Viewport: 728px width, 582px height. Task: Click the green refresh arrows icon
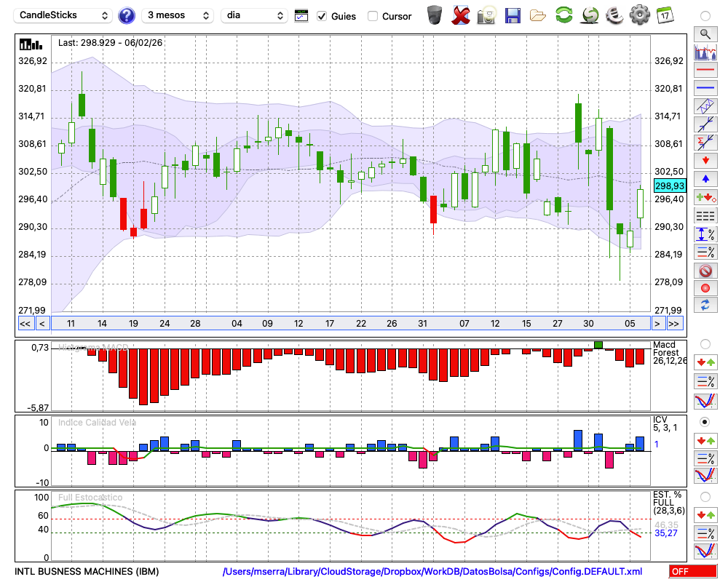tap(563, 15)
